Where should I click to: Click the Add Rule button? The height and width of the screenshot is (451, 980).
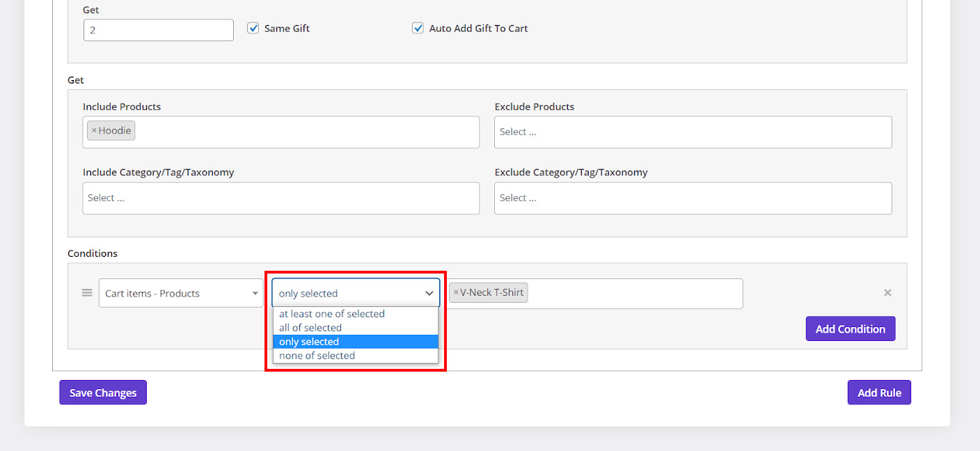(879, 393)
